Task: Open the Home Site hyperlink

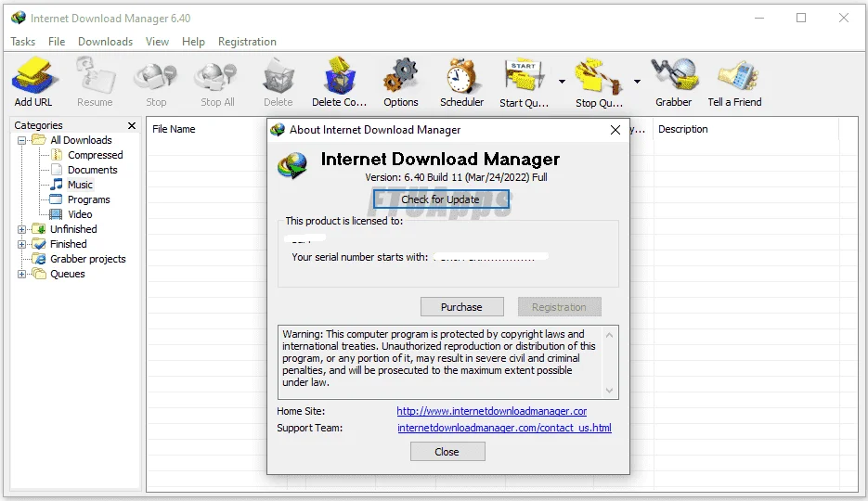Action: point(492,411)
